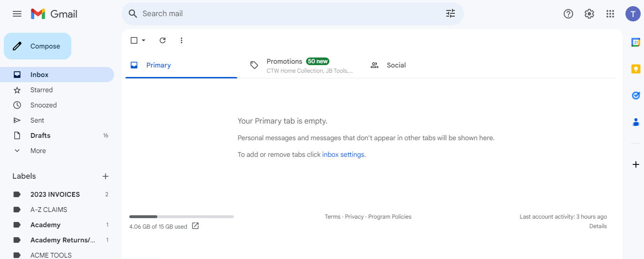644x259 pixels.
Task: Click the Details link for account activity
Action: pyautogui.click(x=598, y=226)
